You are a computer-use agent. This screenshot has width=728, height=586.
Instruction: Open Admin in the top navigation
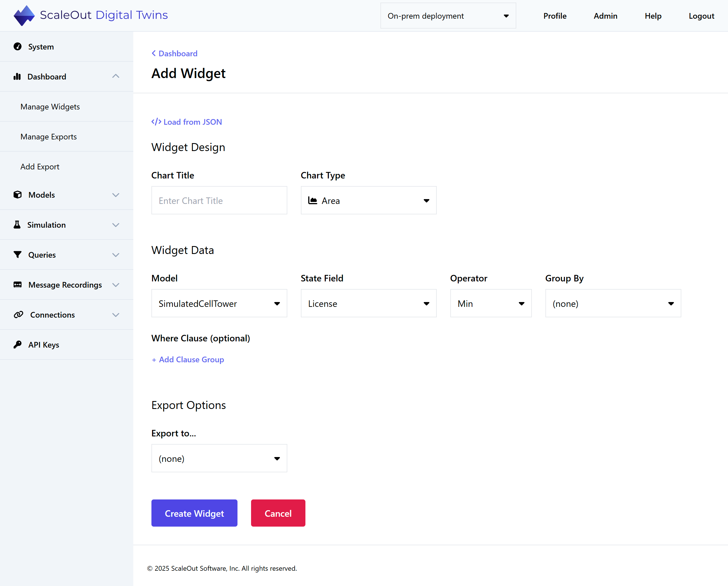coord(605,16)
